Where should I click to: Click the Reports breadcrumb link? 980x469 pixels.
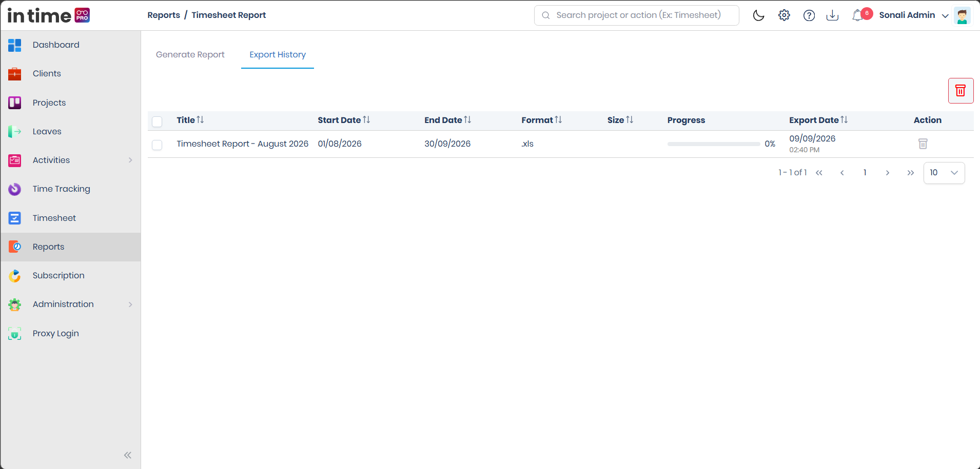click(x=164, y=15)
